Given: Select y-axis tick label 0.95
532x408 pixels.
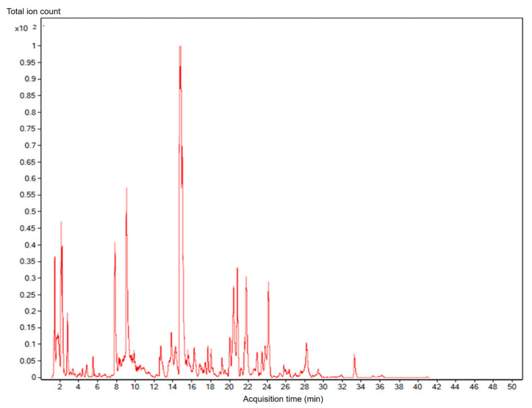Looking at the screenshot, I should pos(28,62).
